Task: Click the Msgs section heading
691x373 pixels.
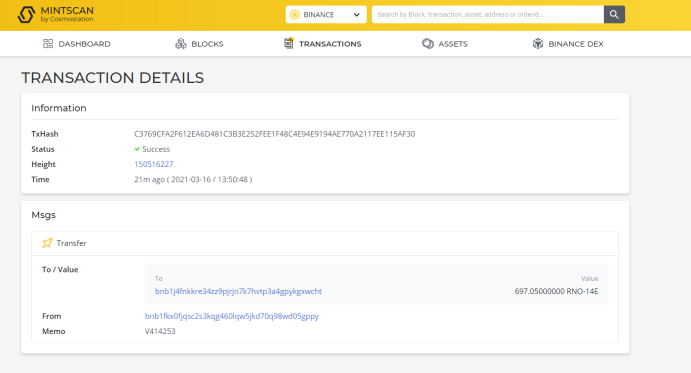Action: [x=44, y=215]
